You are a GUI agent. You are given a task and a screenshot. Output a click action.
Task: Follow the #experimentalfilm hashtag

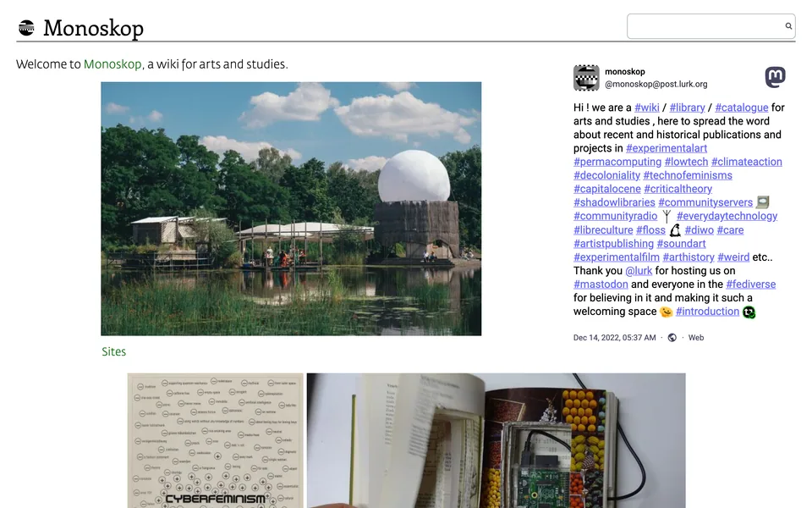click(x=617, y=257)
